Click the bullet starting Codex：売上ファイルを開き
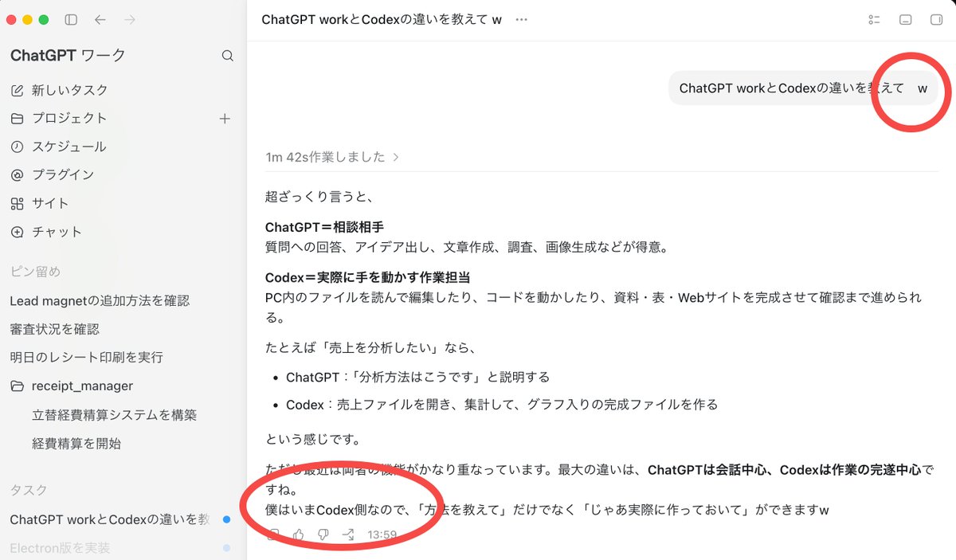 502,405
